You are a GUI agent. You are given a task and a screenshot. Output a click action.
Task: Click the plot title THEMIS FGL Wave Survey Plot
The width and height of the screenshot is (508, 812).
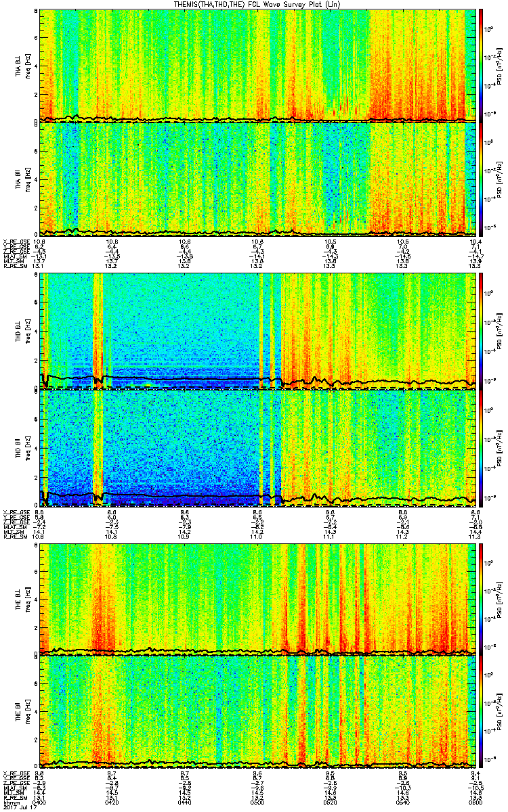tap(258, 4)
